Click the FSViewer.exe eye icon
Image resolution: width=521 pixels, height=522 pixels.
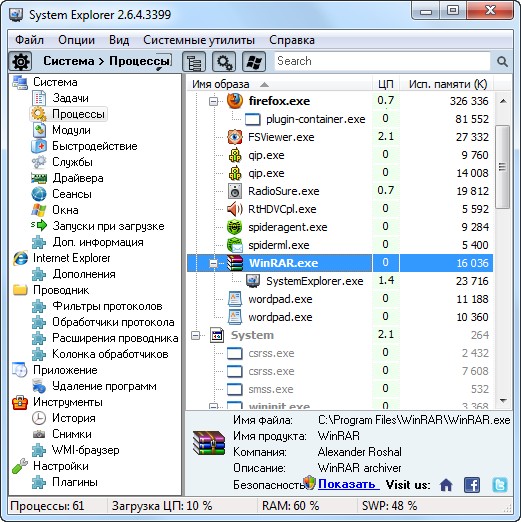click(235, 137)
